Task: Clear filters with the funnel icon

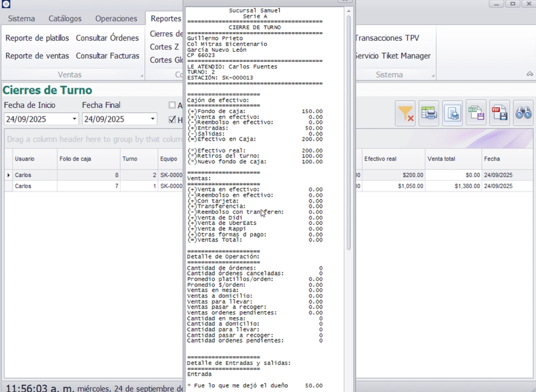Action: point(406,113)
